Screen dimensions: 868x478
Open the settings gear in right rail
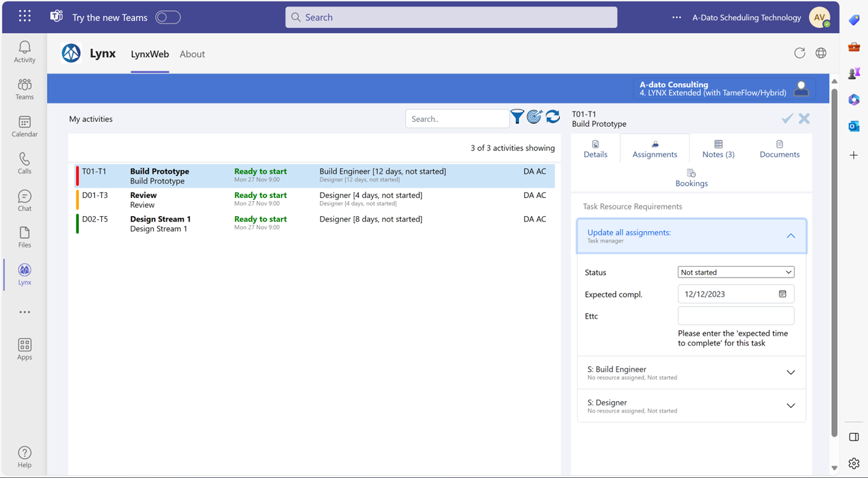point(854,463)
